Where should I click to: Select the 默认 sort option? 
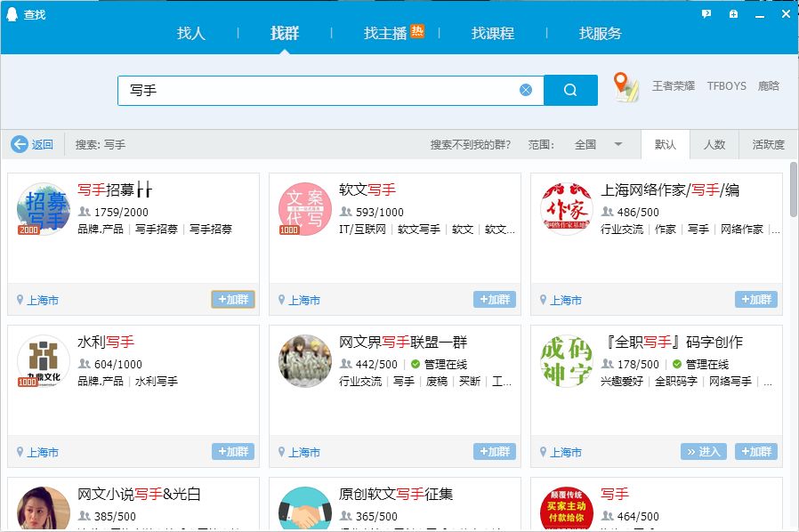click(x=663, y=144)
